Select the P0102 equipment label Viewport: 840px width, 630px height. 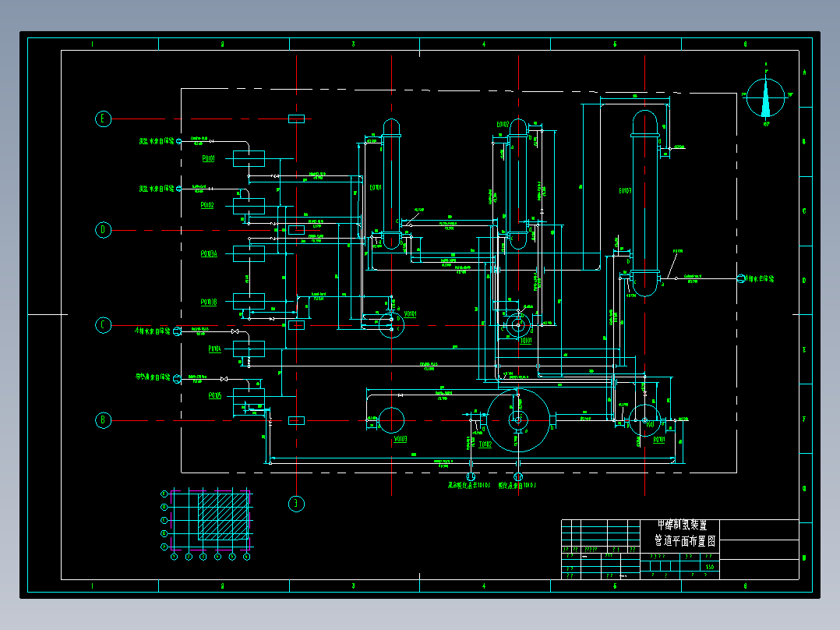pyautogui.click(x=207, y=205)
